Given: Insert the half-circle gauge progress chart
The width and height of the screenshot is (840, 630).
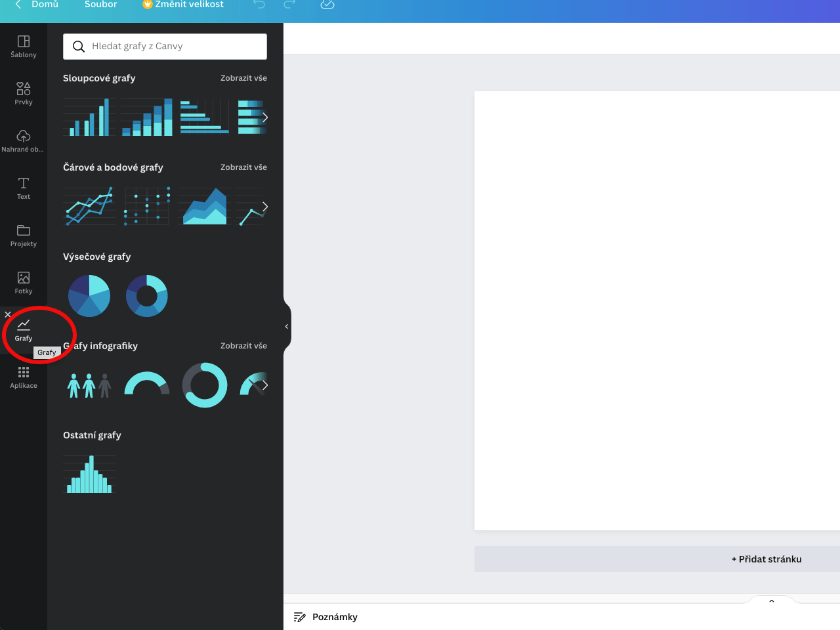Looking at the screenshot, I should click(x=147, y=383).
